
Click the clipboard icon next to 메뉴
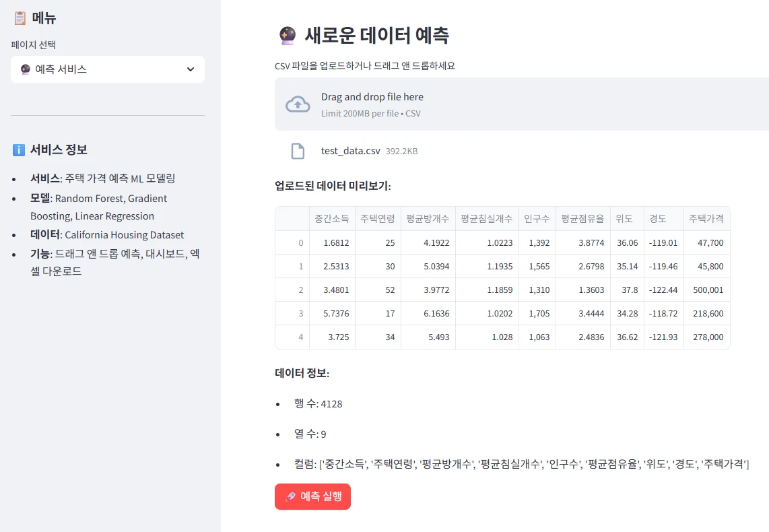pos(20,18)
